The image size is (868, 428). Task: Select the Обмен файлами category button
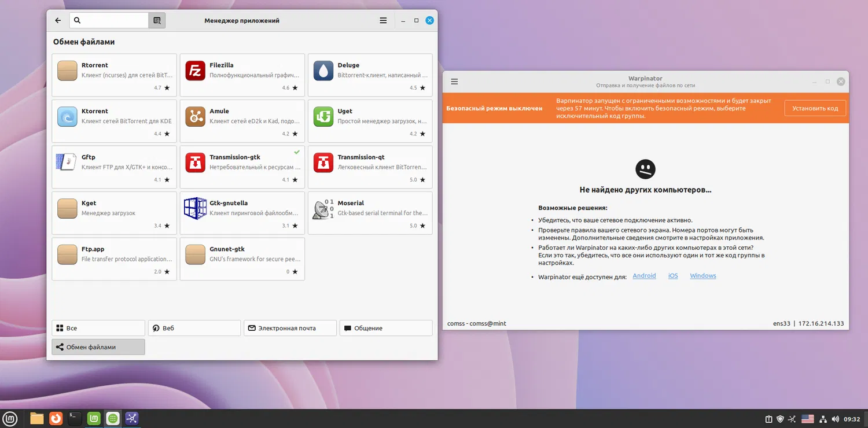coord(98,347)
